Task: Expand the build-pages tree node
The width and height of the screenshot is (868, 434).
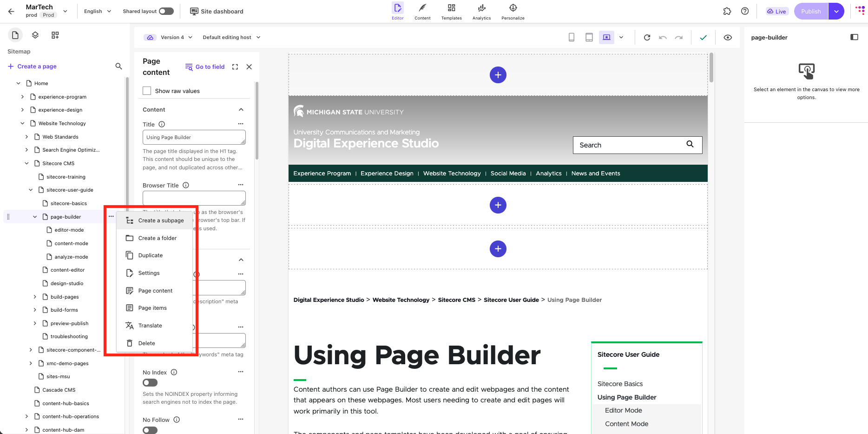Action: (x=35, y=297)
